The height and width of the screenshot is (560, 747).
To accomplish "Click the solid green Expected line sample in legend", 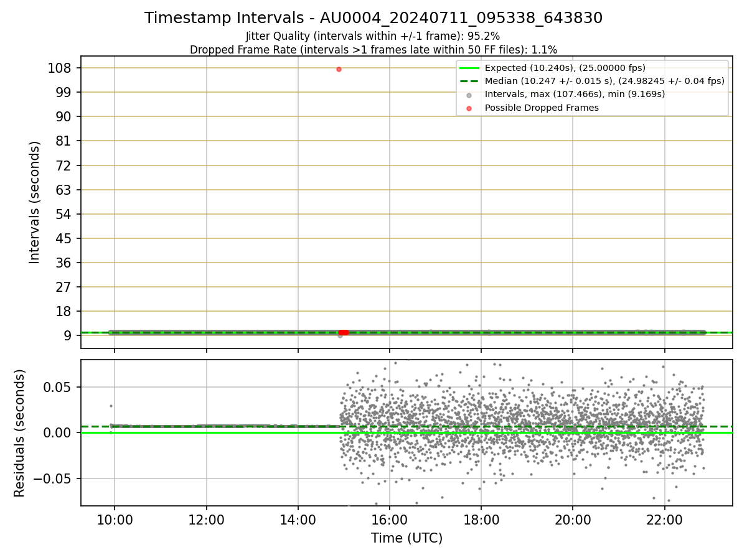I will pyautogui.click(x=469, y=68).
